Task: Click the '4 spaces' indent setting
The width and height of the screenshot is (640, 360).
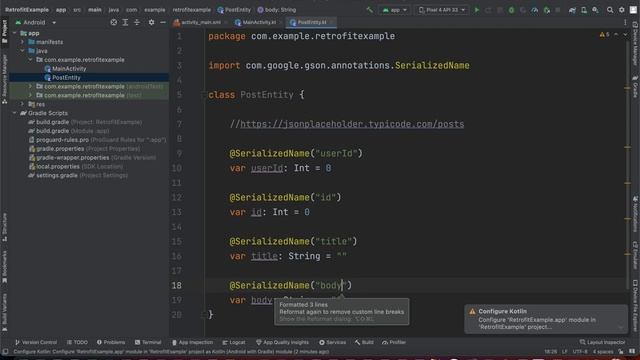Action: (x=602, y=351)
